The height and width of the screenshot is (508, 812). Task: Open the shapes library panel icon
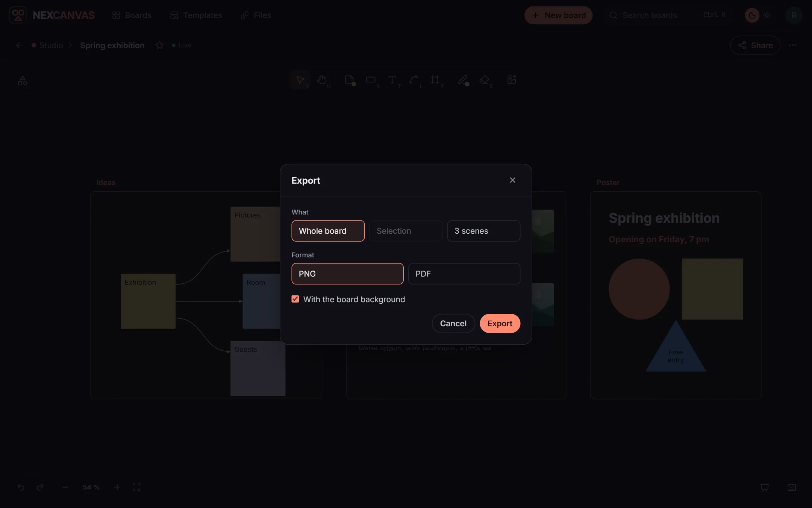(23, 81)
